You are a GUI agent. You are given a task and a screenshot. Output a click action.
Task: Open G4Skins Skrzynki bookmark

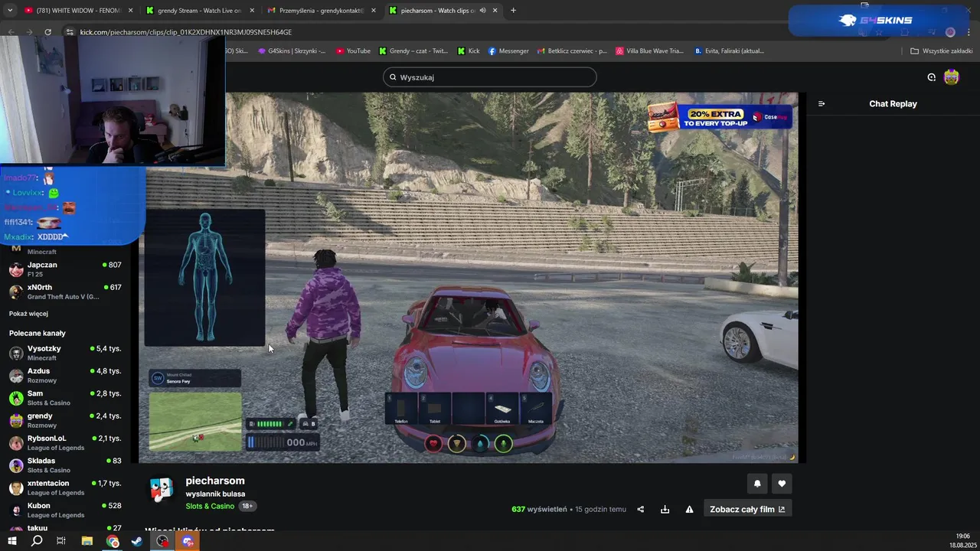[291, 51]
